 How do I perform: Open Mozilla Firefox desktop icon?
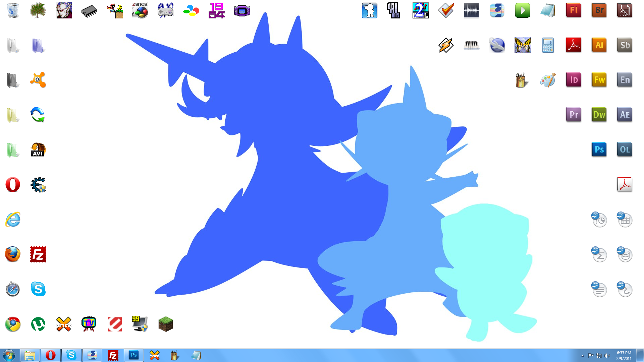point(13,254)
